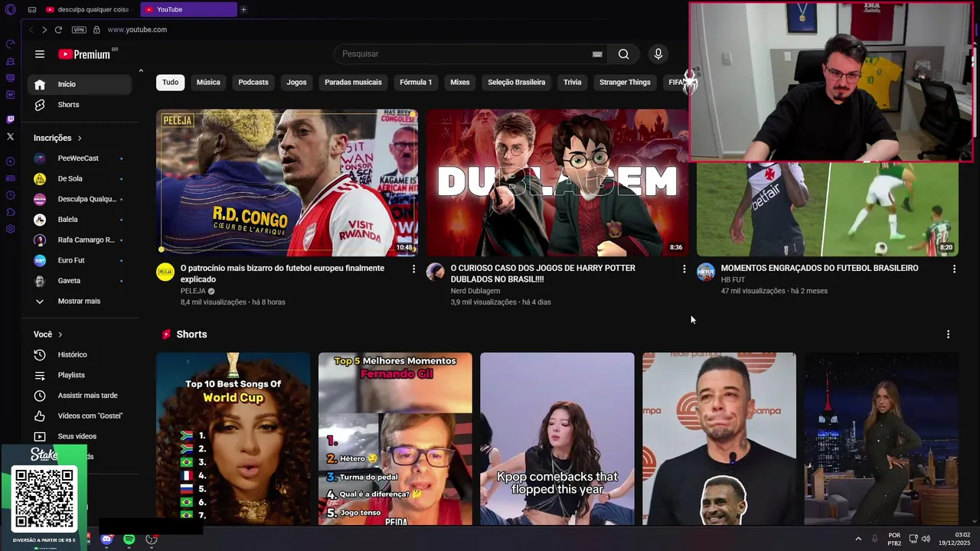The height and width of the screenshot is (551, 980).
Task: Click the www.youtube.com address bar
Action: tap(137, 30)
